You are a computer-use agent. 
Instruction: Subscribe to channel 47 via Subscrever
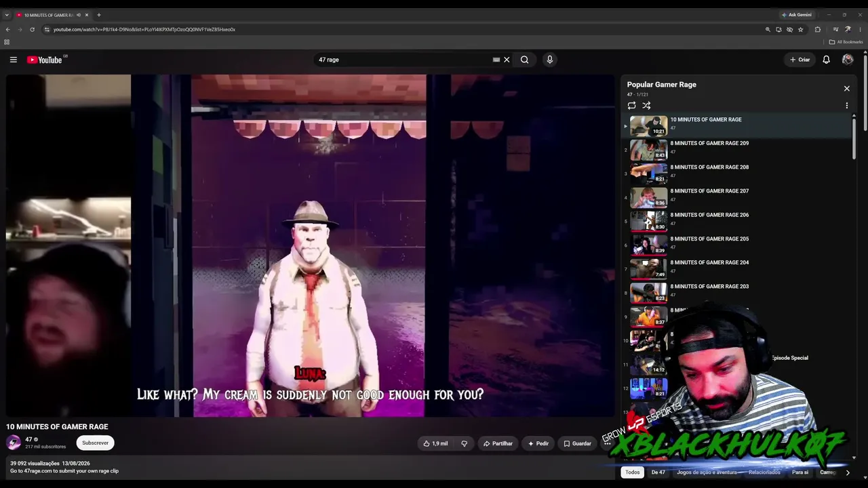pos(95,443)
